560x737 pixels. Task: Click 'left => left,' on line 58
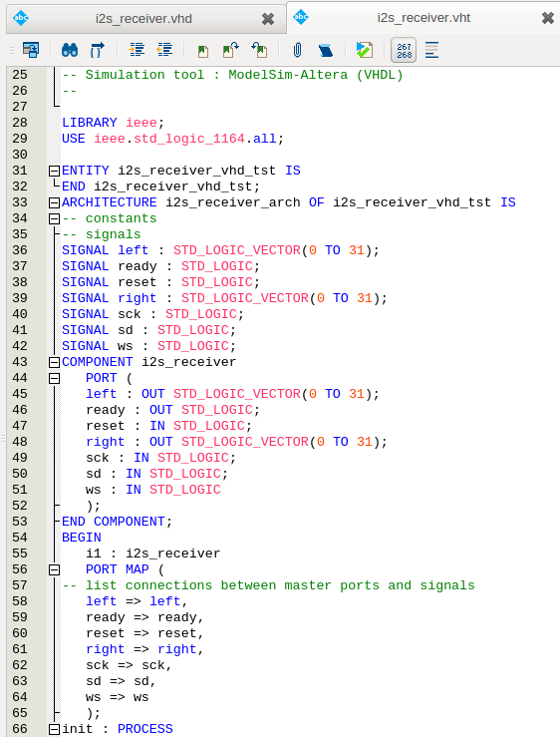coord(137,601)
